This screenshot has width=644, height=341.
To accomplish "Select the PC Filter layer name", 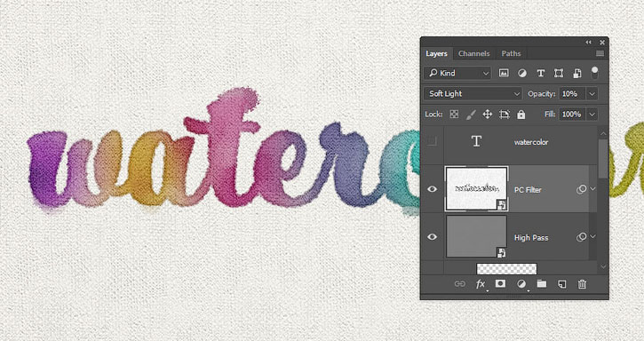I will [528, 190].
